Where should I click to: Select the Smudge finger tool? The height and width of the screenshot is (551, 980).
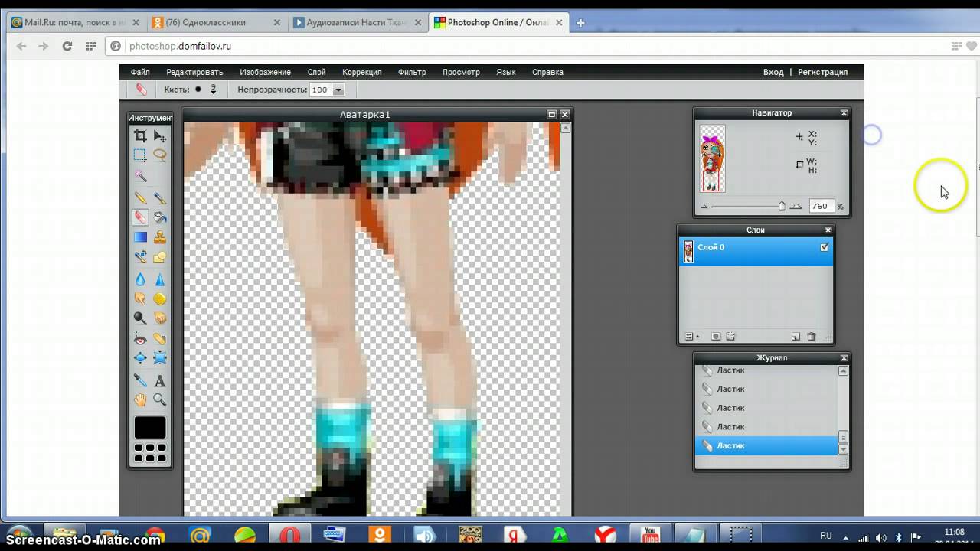(x=140, y=298)
